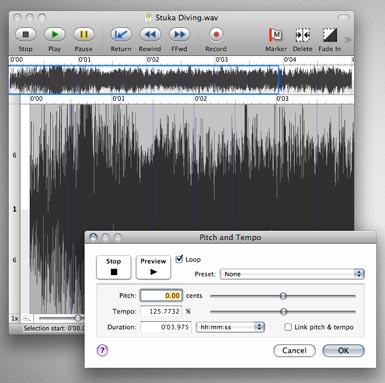385x383 pixels.
Task: Open the hh:mm:ss duration format dropdown
Action: [231, 327]
